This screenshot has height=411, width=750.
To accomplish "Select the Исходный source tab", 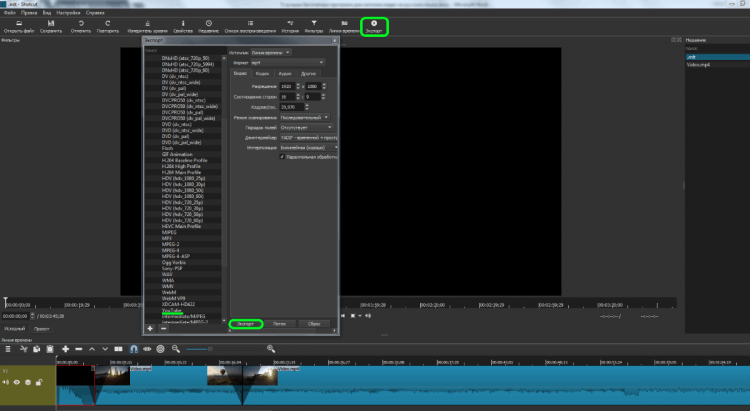I will coord(14,329).
